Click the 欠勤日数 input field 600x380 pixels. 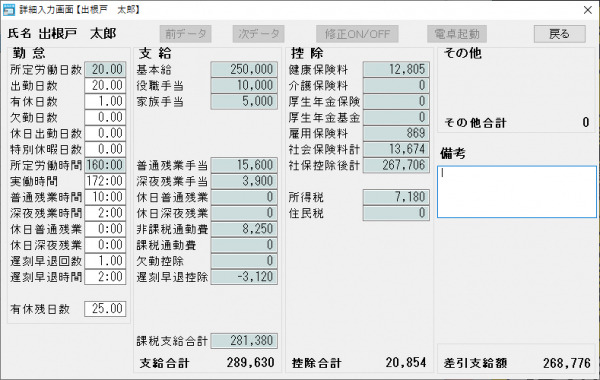(105, 117)
